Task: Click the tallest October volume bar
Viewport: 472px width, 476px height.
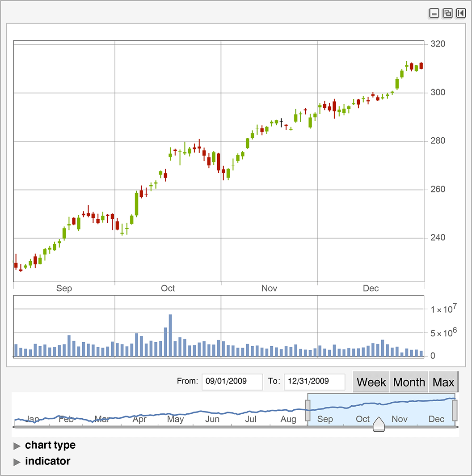Action: pyautogui.click(x=170, y=335)
